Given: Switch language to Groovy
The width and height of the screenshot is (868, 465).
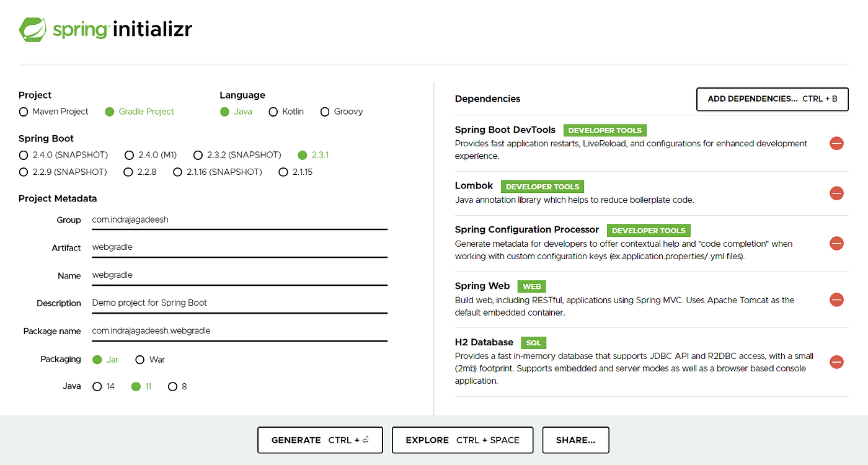Looking at the screenshot, I should 325,112.
